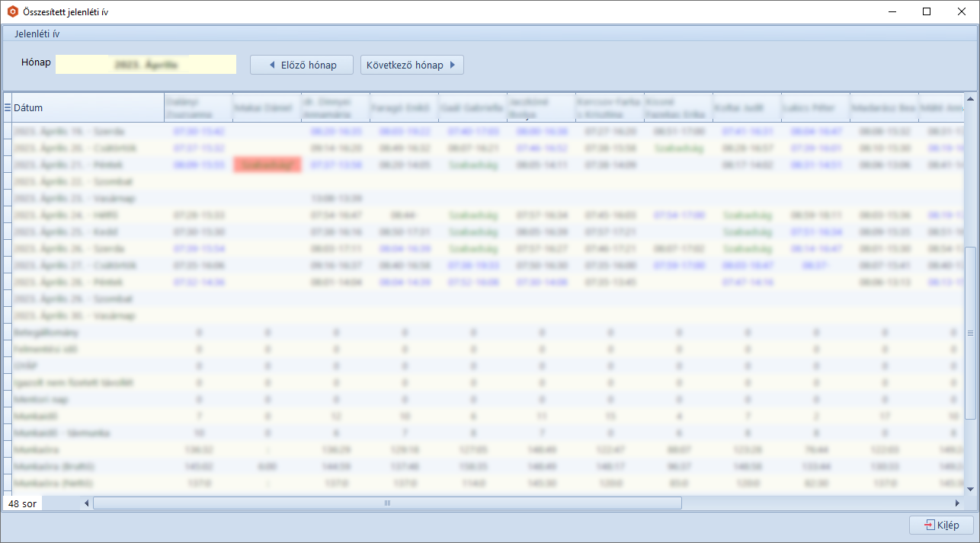Open the Jelenléti ív menu
The height and width of the screenshot is (543, 980).
point(37,34)
